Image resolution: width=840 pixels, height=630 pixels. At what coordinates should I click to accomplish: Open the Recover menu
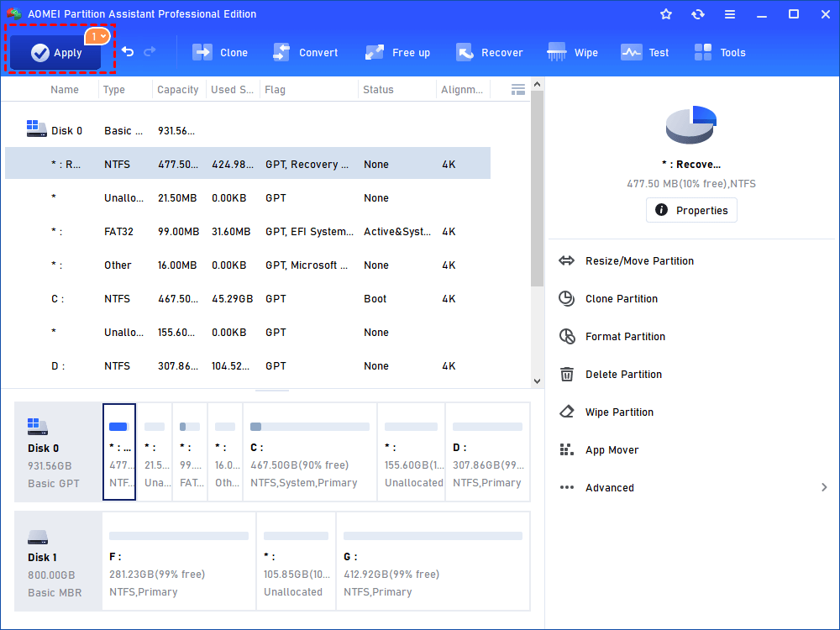[x=489, y=52]
